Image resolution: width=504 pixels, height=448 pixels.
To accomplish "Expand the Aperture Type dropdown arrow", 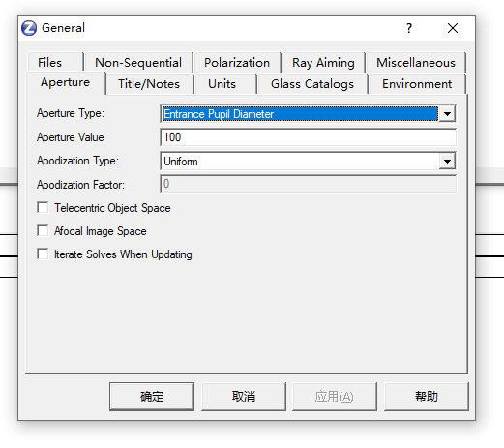I will pos(447,113).
